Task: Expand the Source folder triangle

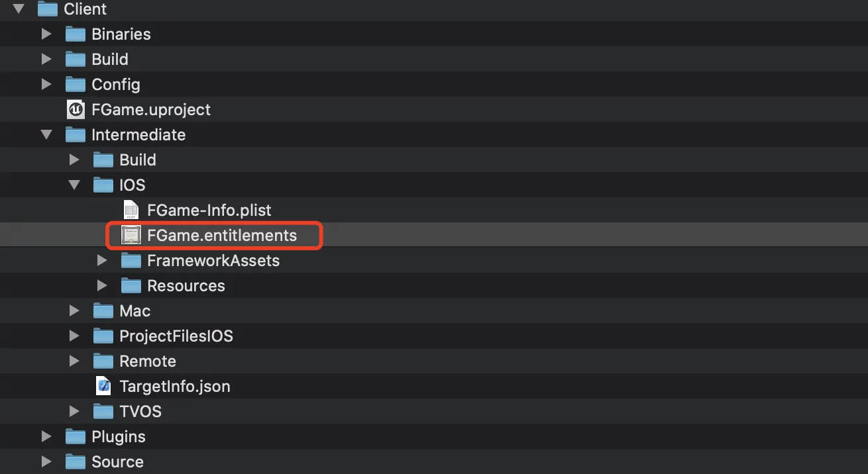Action: (46, 461)
